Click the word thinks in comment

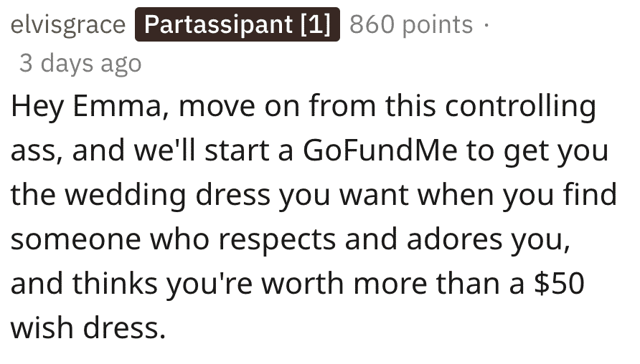(x=115, y=283)
